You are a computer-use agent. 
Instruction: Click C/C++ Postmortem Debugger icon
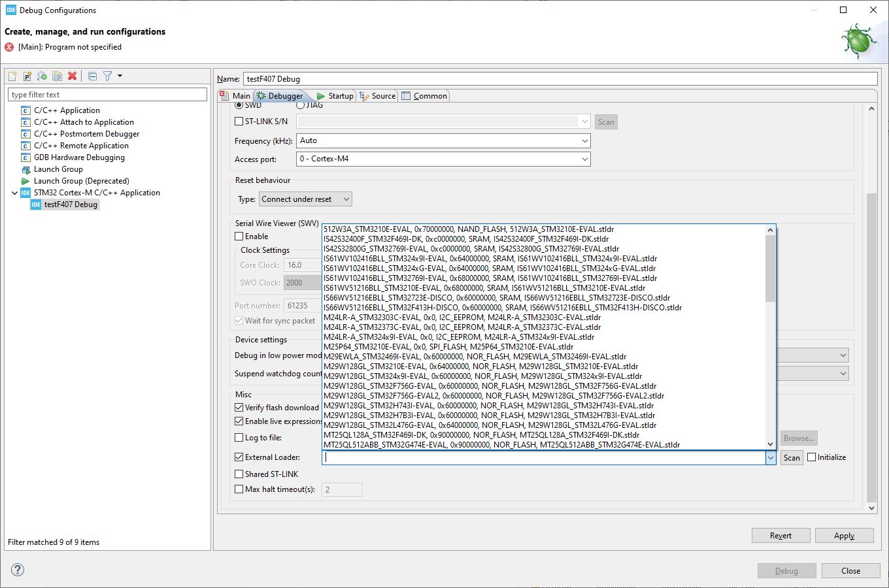[x=25, y=134]
